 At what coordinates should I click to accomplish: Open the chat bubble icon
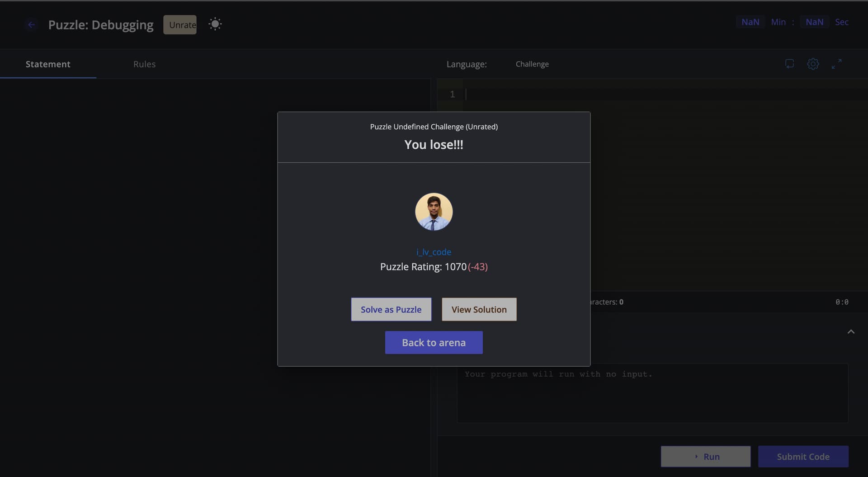789,64
